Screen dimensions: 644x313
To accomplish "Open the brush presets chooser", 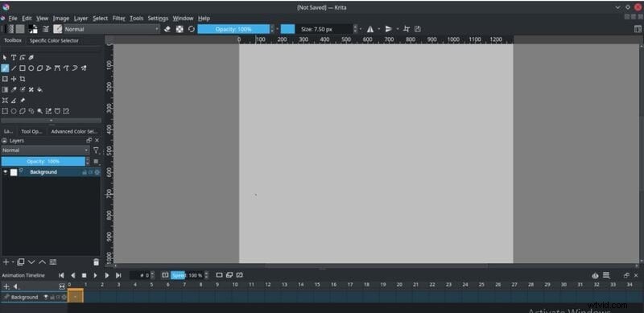I will tap(58, 29).
